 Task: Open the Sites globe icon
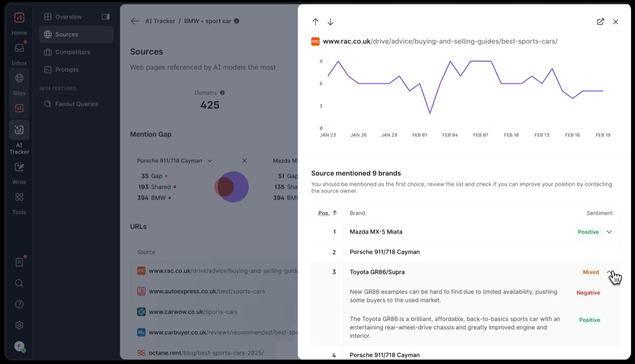pyautogui.click(x=19, y=78)
